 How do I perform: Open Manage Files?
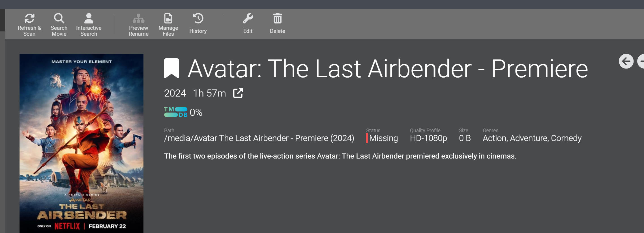pos(168,19)
